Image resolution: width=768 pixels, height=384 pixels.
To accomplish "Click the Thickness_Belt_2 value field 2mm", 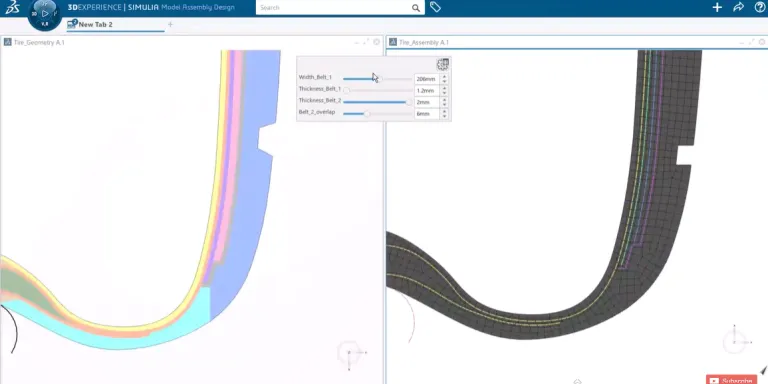I will tap(427, 102).
